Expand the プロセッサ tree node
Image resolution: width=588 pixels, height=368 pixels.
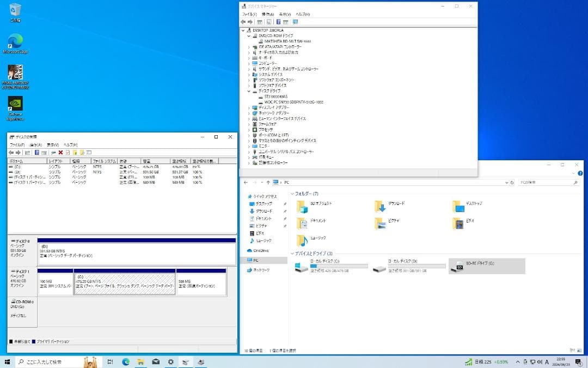[x=249, y=130]
